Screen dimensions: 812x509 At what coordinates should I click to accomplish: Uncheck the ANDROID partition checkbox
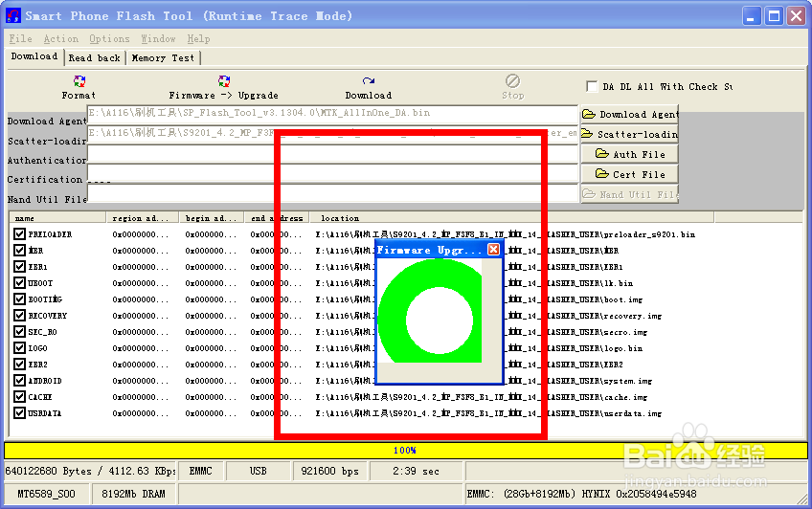(x=20, y=381)
